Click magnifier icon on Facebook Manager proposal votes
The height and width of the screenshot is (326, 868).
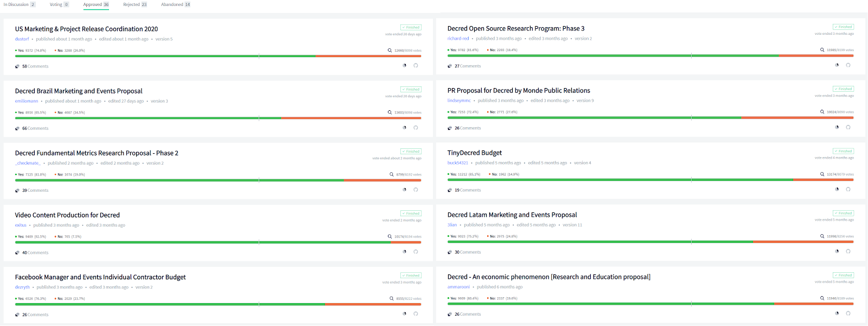pyautogui.click(x=392, y=298)
